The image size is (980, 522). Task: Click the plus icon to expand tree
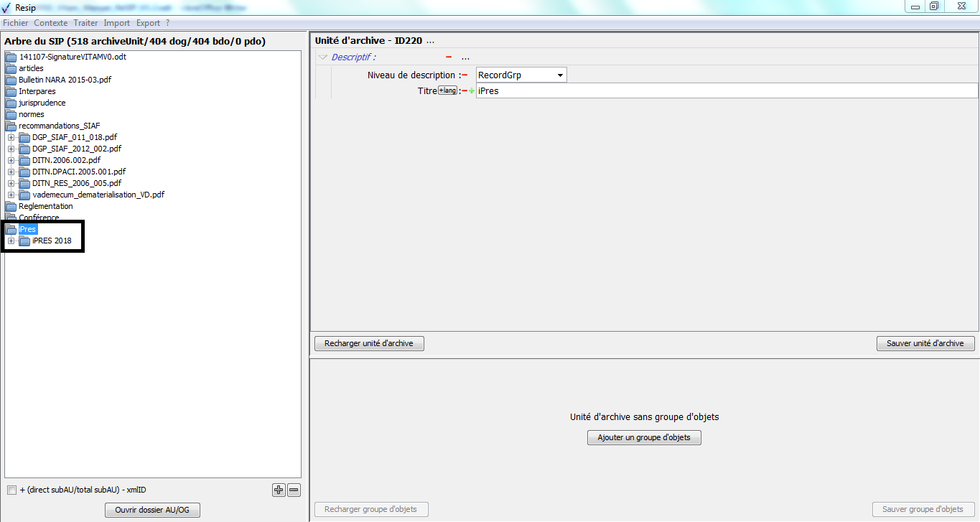pyautogui.click(x=279, y=490)
